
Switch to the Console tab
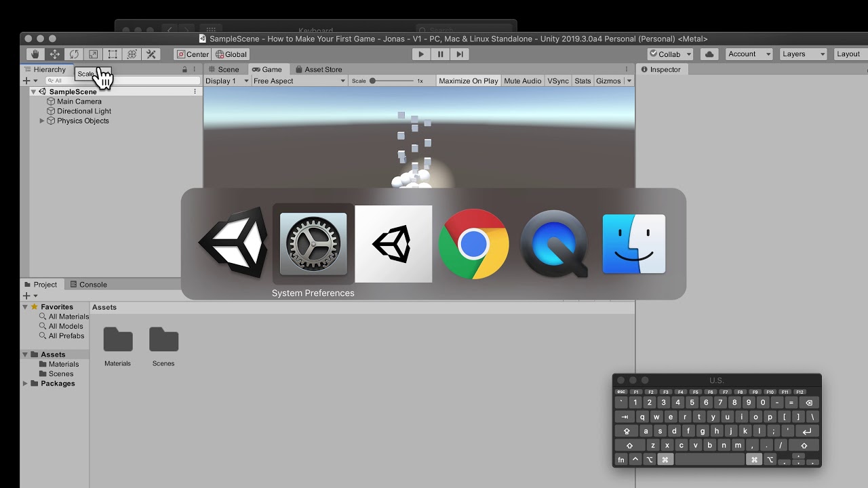[x=88, y=285]
